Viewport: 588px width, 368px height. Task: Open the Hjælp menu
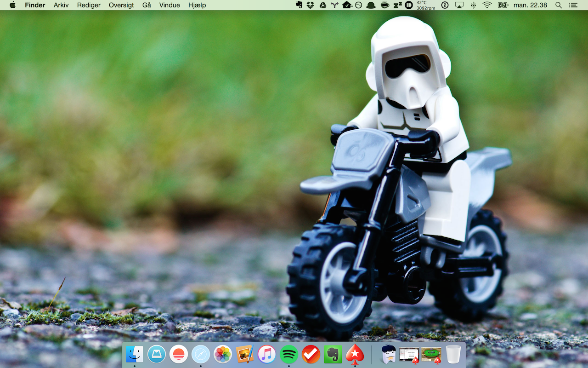coord(197,5)
